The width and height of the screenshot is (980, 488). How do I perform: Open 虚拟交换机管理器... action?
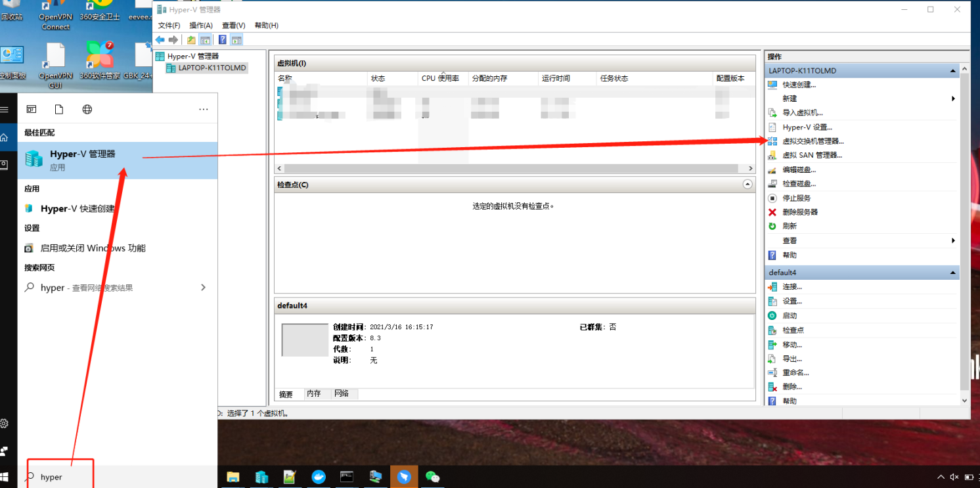pyautogui.click(x=813, y=141)
